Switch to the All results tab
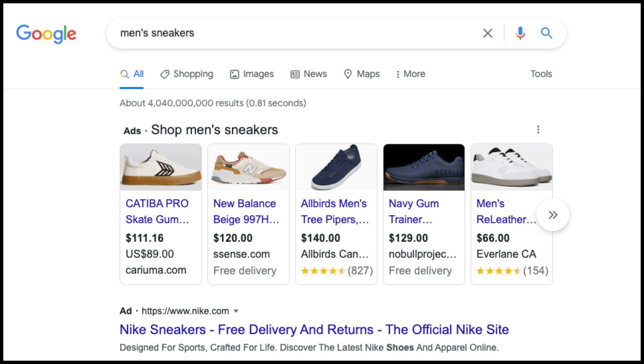Viewport: 644px width, 364px height. pos(132,74)
